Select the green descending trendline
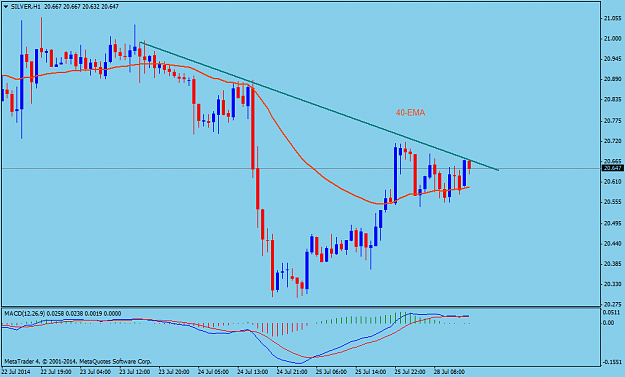Viewport: 625px width, 377px height. tap(319, 106)
